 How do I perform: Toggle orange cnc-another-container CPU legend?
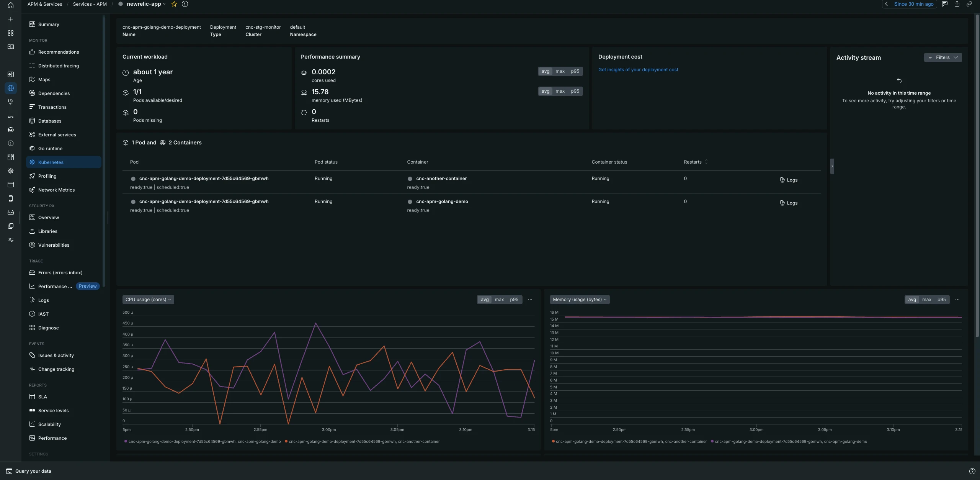(362, 442)
